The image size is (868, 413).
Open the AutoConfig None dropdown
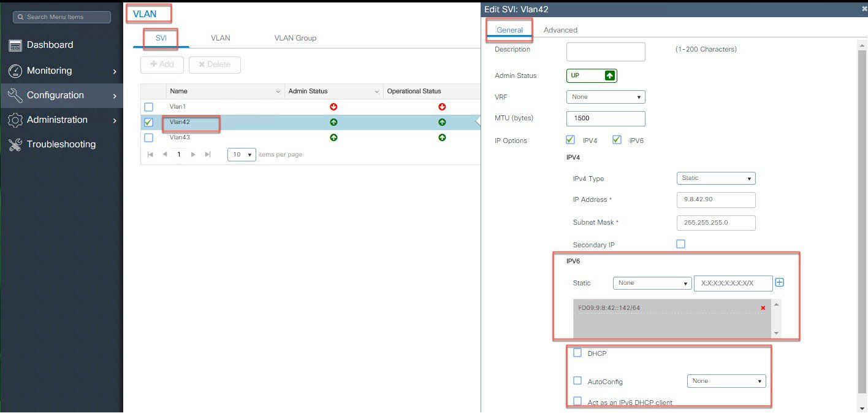(726, 381)
